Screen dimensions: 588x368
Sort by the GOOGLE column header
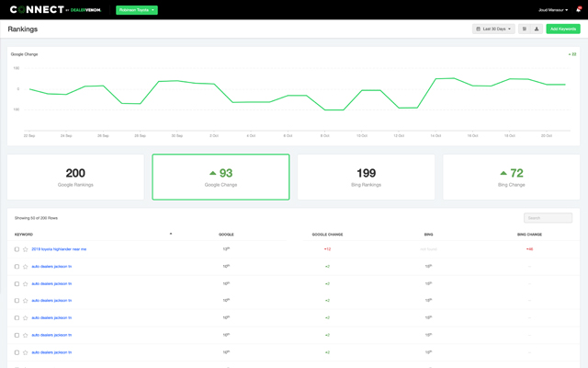226,235
